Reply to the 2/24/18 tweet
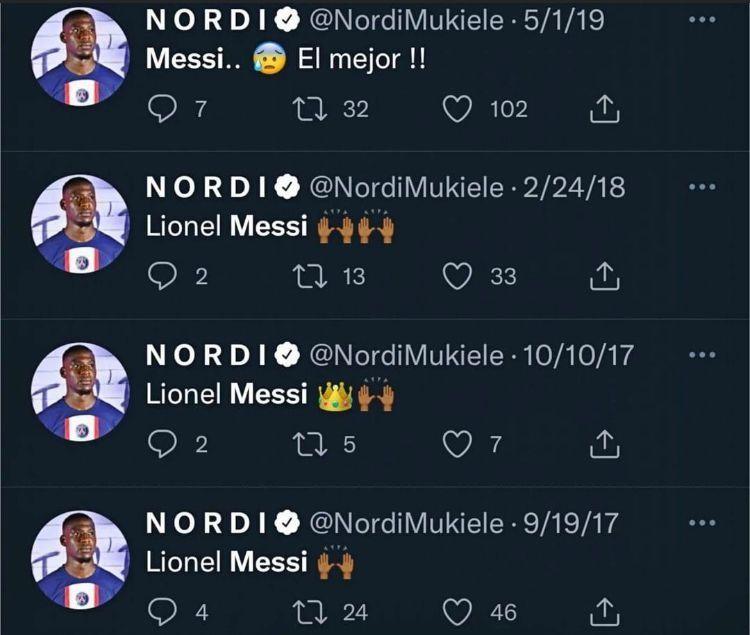The image size is (750, 635). click(162, 276)
